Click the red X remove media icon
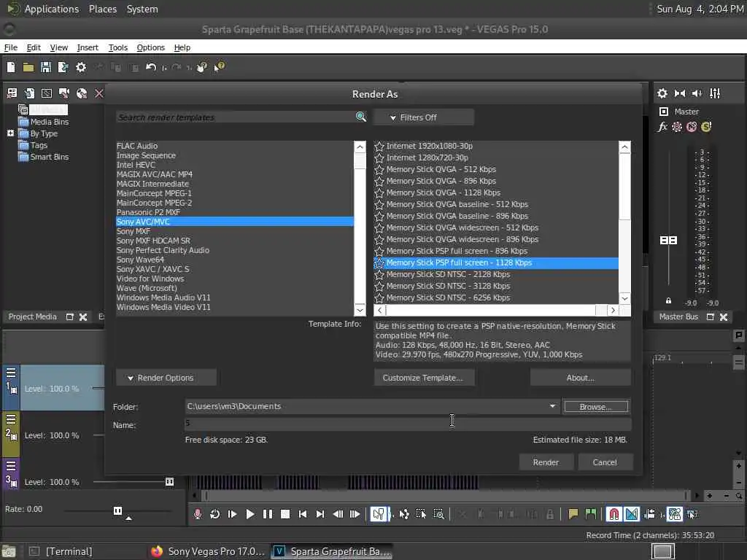 [x=98, y=93]
